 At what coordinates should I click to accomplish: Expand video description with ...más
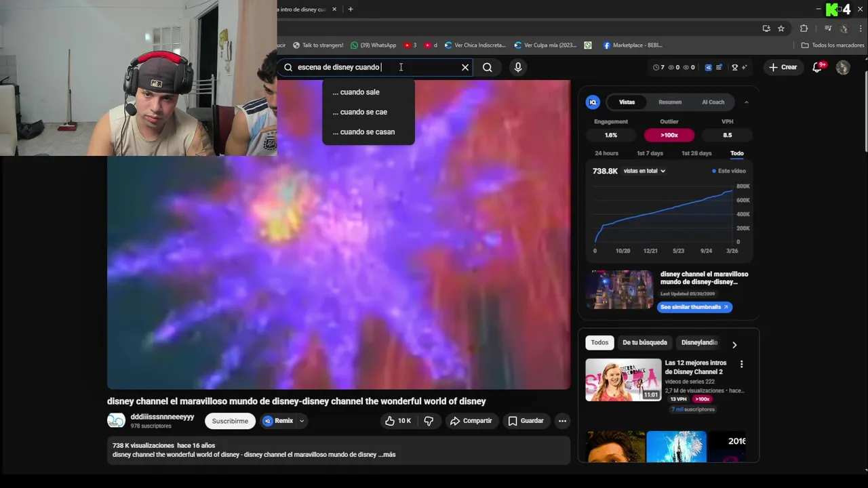[387, 455]
